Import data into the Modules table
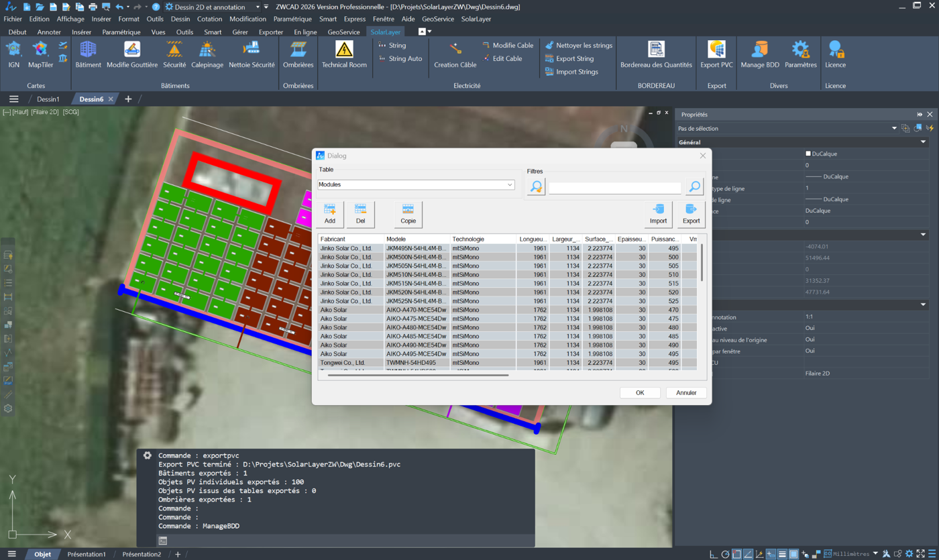 point(659,214)
